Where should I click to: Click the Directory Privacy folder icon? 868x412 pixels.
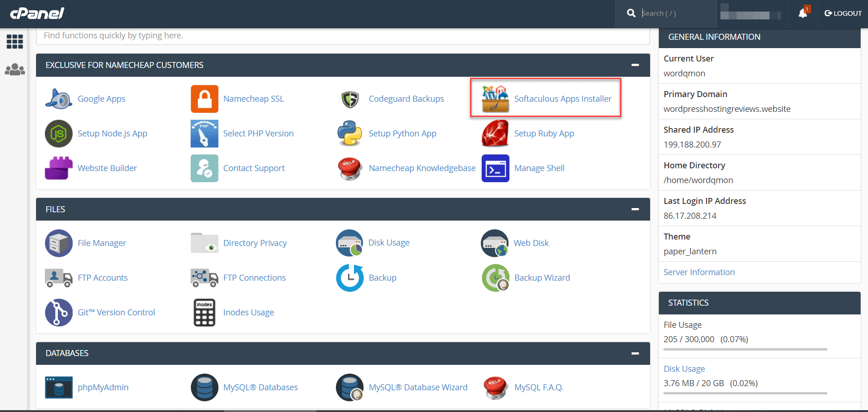point(205,243)
